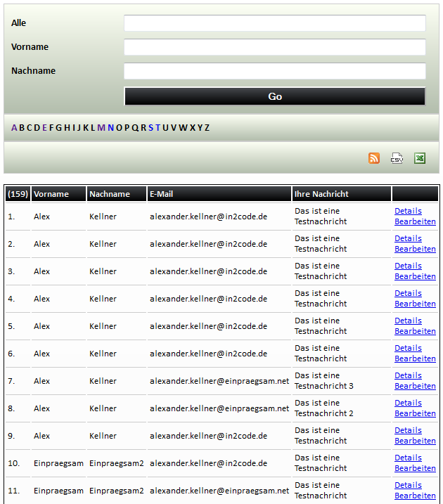Filter entries by letter E
Viewport: 443px width, 504px height.
[x=45, y=128]
